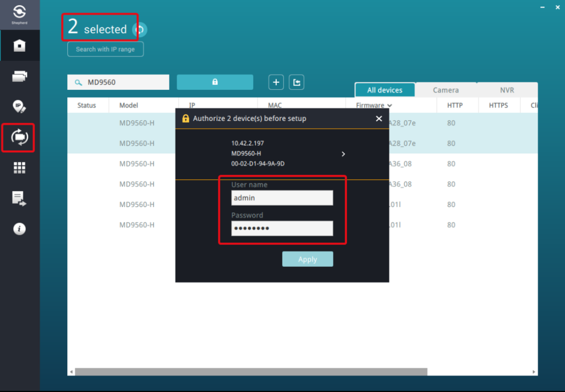The image size is (565, 392).
Task: Switch to the Camera tab
Action: (x=446, y=90)
